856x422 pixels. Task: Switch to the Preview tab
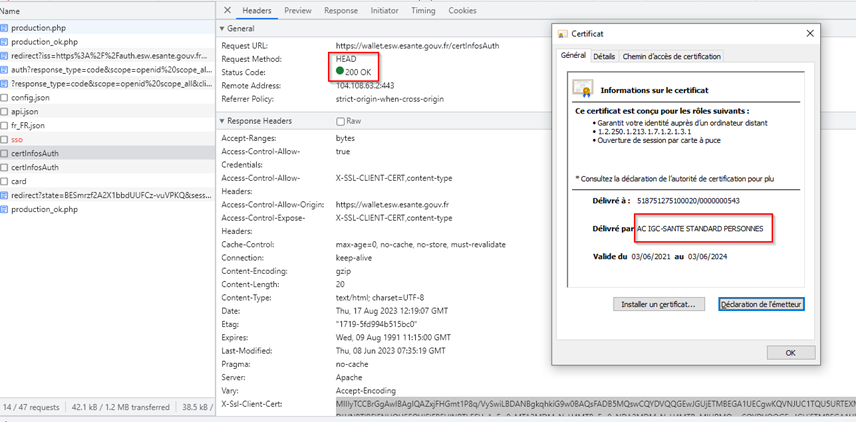click(297, 10)
